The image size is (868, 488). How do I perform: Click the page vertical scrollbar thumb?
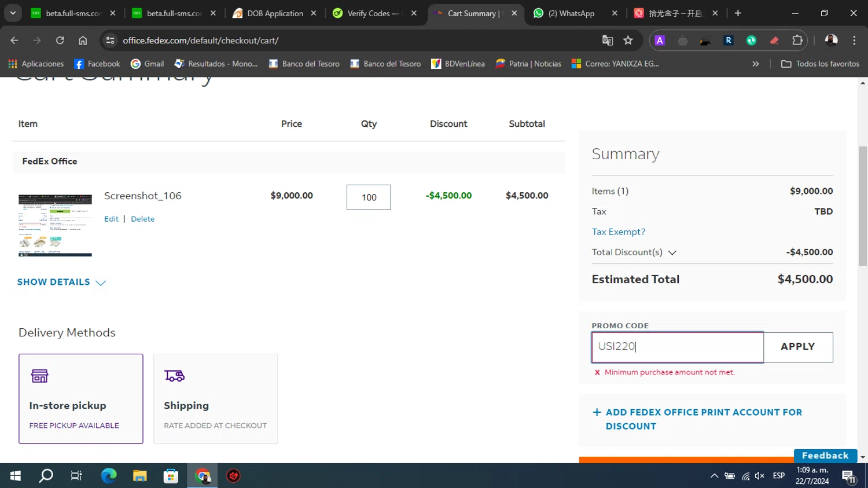pos(863,206)
